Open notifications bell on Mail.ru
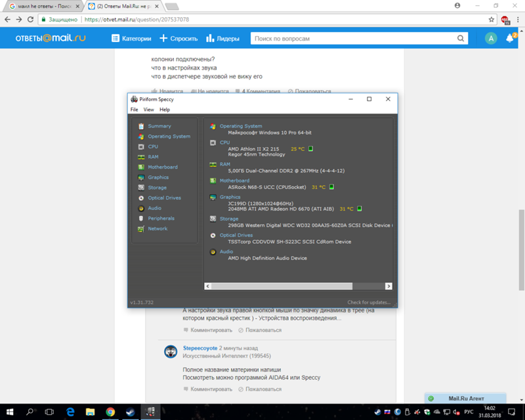 [x=510, y=38]
